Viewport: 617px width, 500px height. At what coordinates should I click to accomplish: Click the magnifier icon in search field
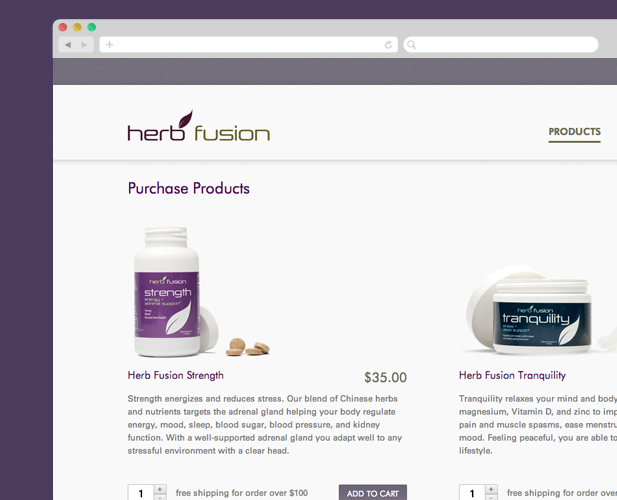(x=411, y=44)
